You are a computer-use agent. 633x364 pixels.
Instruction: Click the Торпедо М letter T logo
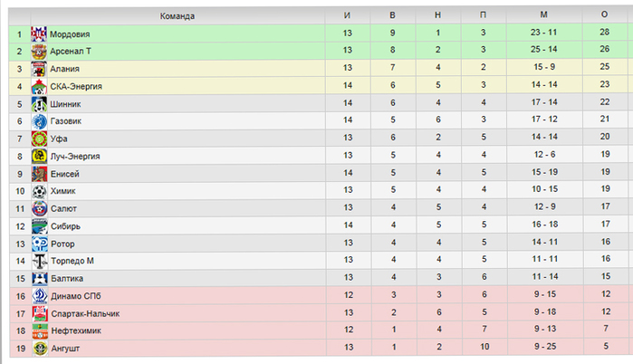[40, 261]
